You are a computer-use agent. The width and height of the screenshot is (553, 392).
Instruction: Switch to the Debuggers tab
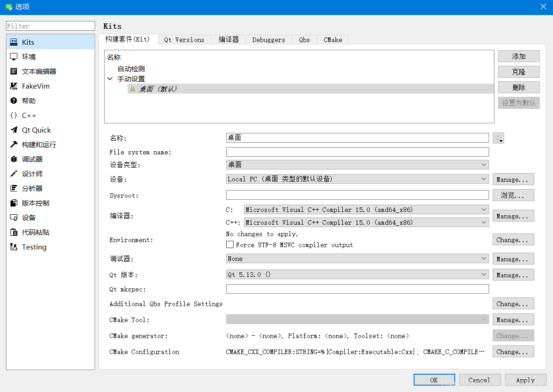coord(269,40)
